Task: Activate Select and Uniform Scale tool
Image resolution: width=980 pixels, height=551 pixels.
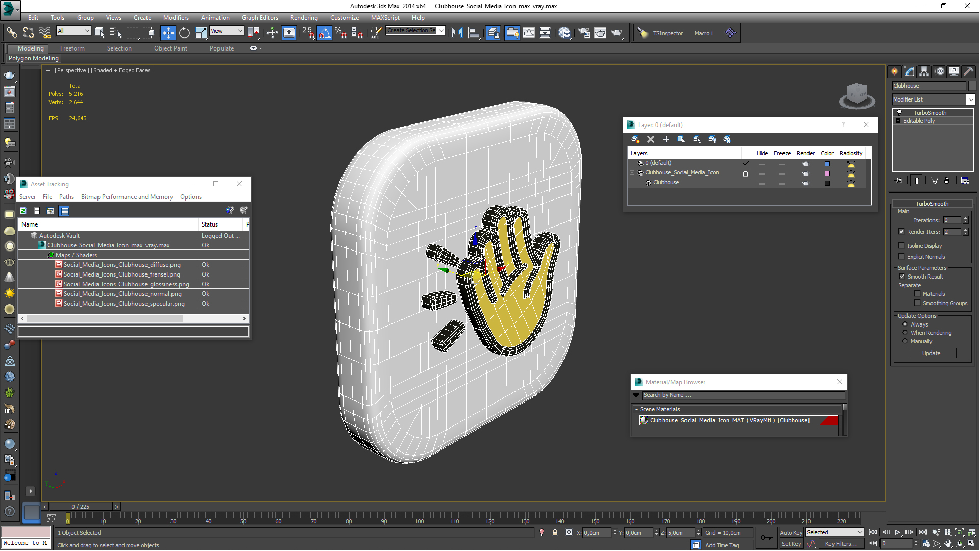Action: tap(201, 33)
